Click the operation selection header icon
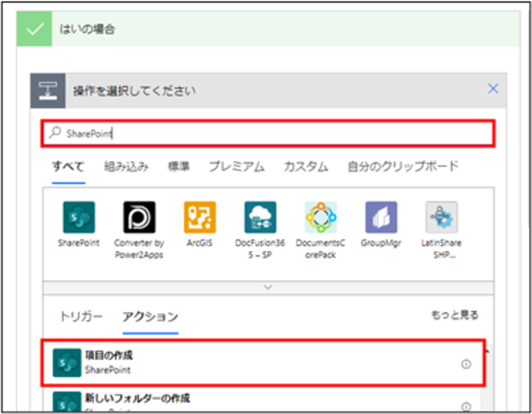The width and height of the screenshot is (532, 414). click(48, 90)
